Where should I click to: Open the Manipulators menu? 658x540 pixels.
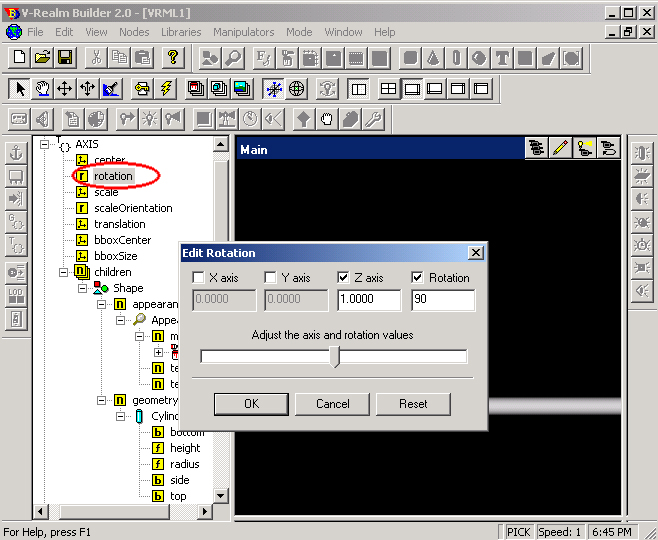click(x=244, y=32)
